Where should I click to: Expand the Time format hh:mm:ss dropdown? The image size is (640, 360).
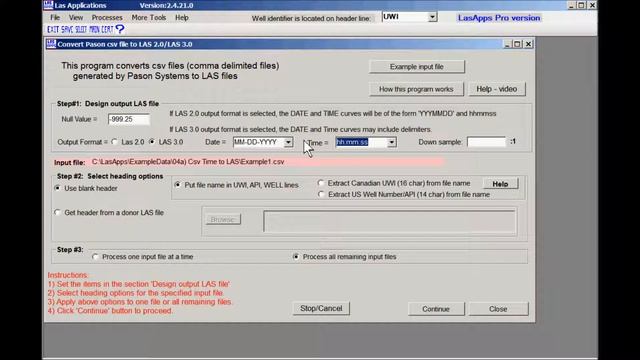tap(391, 142)
